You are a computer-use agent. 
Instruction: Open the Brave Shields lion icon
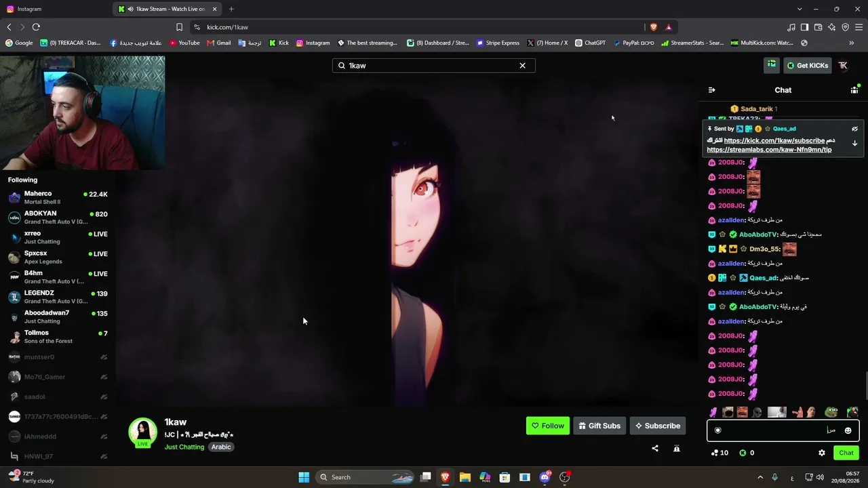[654, 27]
